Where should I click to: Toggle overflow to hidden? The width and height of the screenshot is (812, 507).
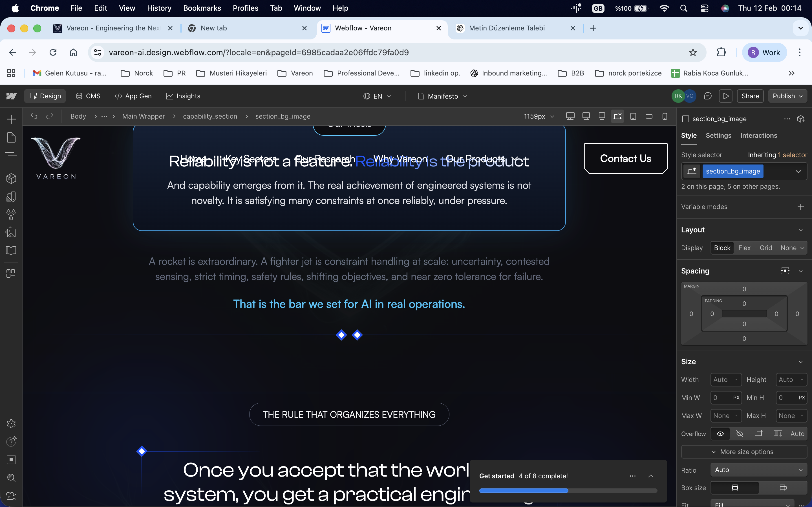740,433
